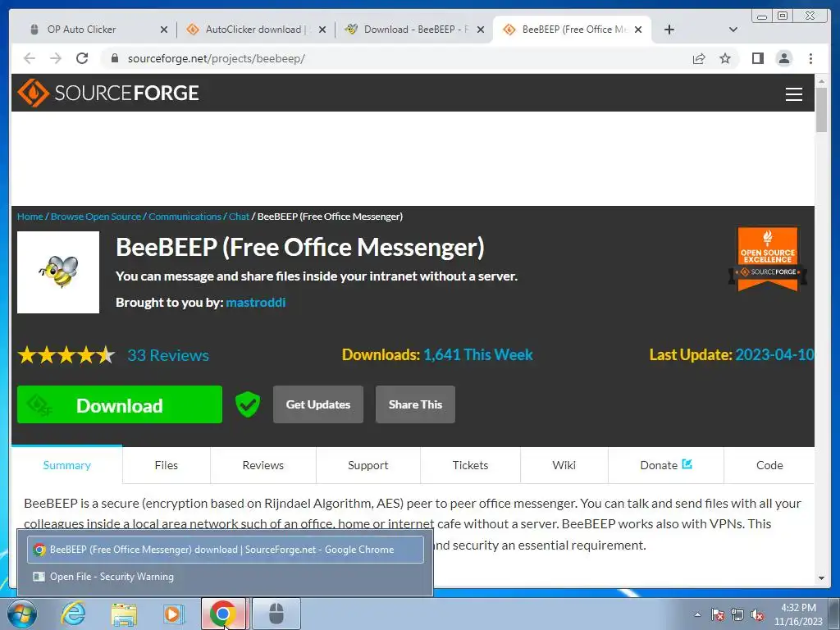Click scrollbar down arrow
Image resolution: width=840 pixels, height=630 pixels.
821,578
